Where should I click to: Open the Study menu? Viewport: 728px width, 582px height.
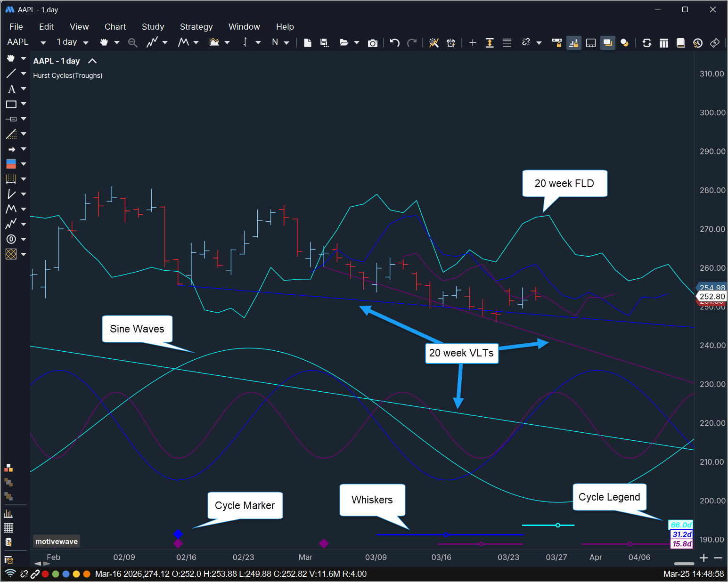point(153,27)
